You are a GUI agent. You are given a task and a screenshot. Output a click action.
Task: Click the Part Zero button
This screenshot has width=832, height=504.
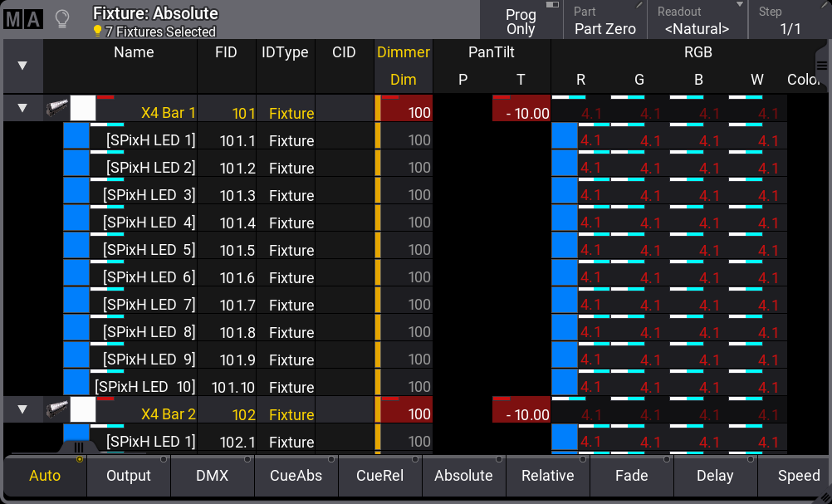604,21
